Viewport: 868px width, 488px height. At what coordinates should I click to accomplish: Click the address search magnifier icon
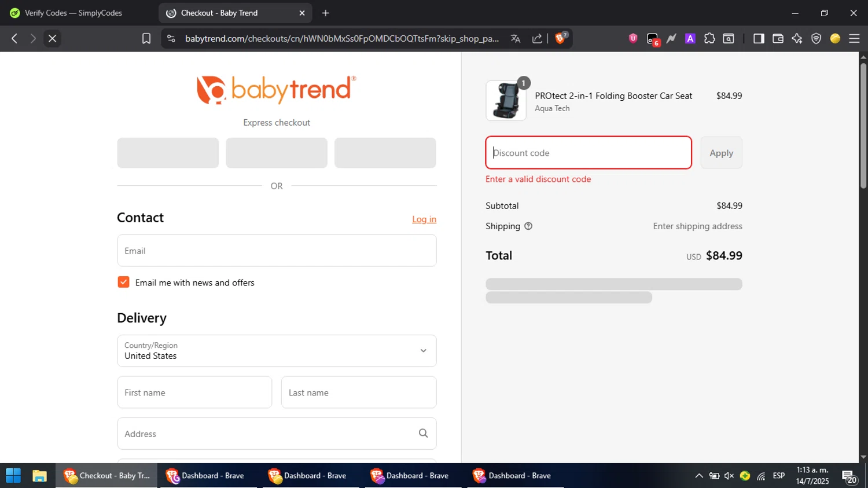pos(423,433)
